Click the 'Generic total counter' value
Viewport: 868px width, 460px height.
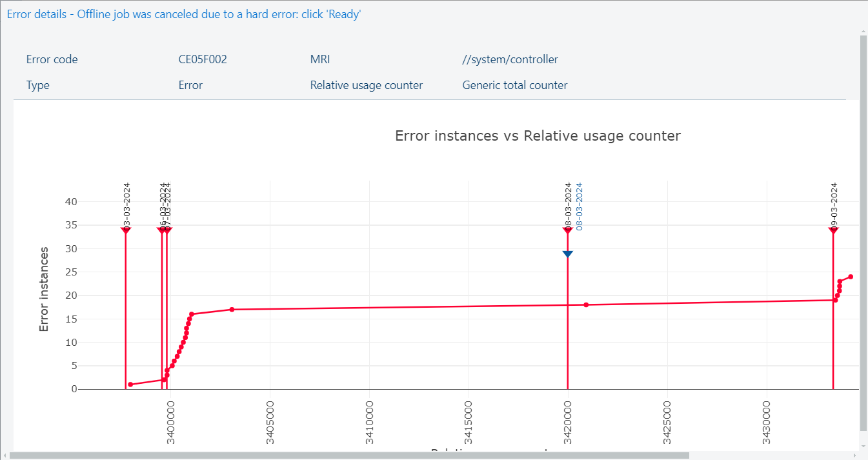(x=515, y=85)
